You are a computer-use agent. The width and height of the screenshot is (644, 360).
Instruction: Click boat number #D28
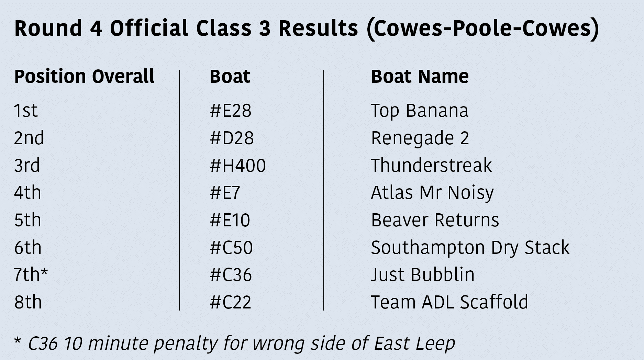(x=232, y=138)
